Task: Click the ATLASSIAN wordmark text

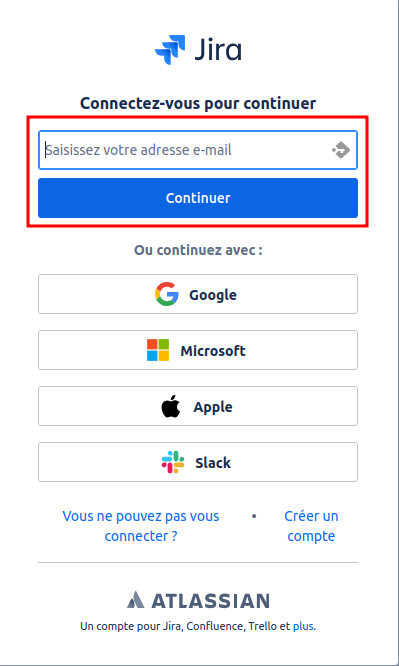Action: coord(210,601)
